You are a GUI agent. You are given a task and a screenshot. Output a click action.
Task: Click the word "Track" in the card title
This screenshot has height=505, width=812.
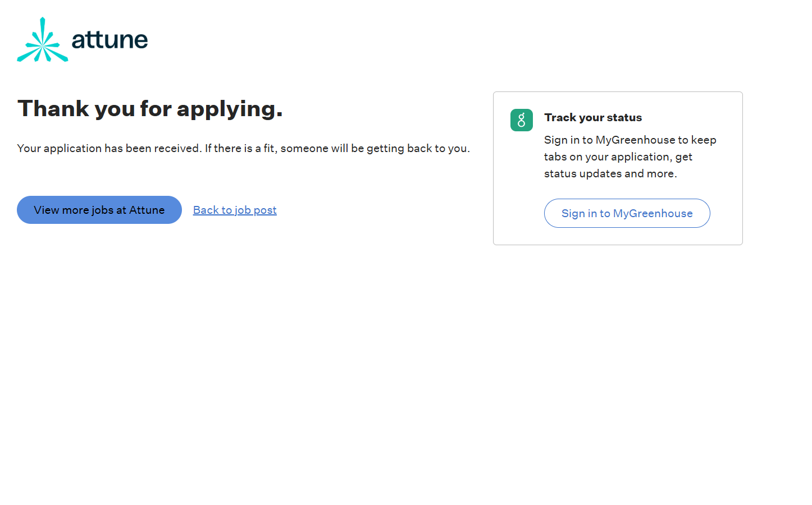coord(560,117)
